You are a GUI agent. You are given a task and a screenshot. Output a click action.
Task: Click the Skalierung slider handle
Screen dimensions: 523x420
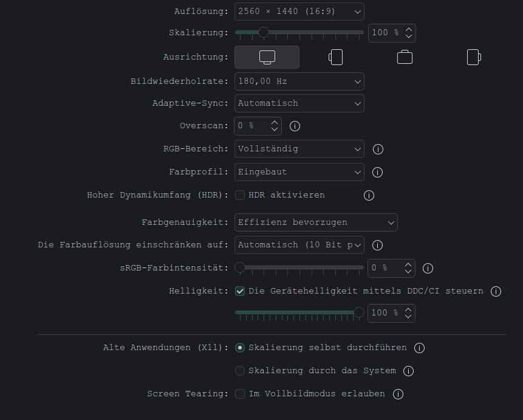[x=264, y=32]
